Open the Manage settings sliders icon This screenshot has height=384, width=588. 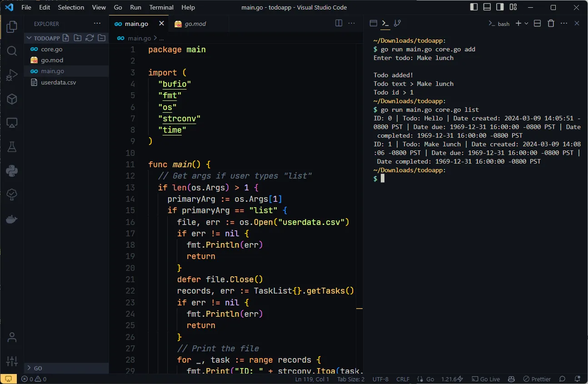click(12, 361)
